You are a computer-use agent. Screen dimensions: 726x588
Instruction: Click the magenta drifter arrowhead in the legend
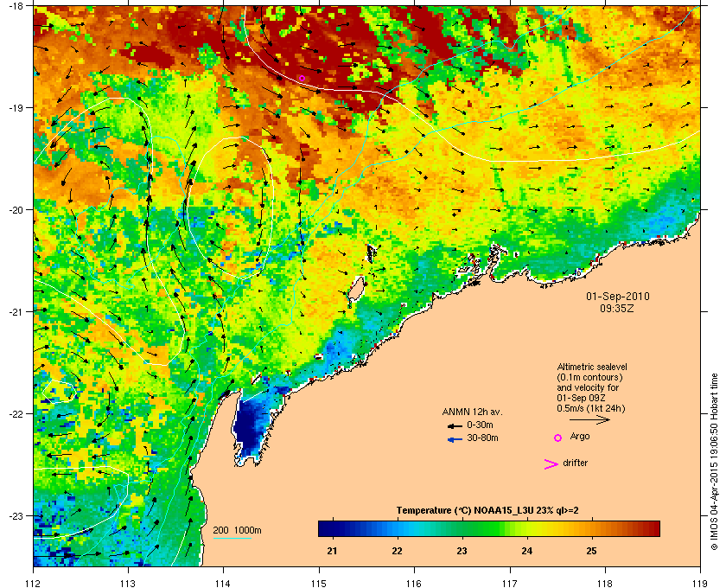[551, 464]
